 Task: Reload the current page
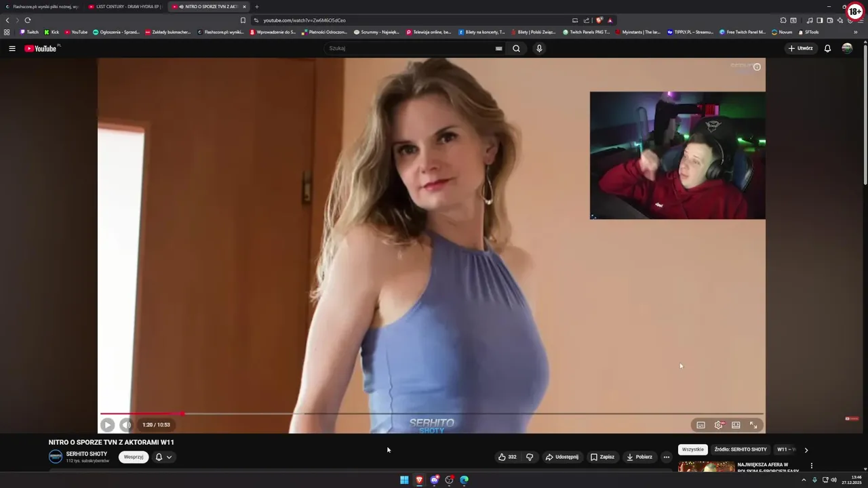(27, 20)
